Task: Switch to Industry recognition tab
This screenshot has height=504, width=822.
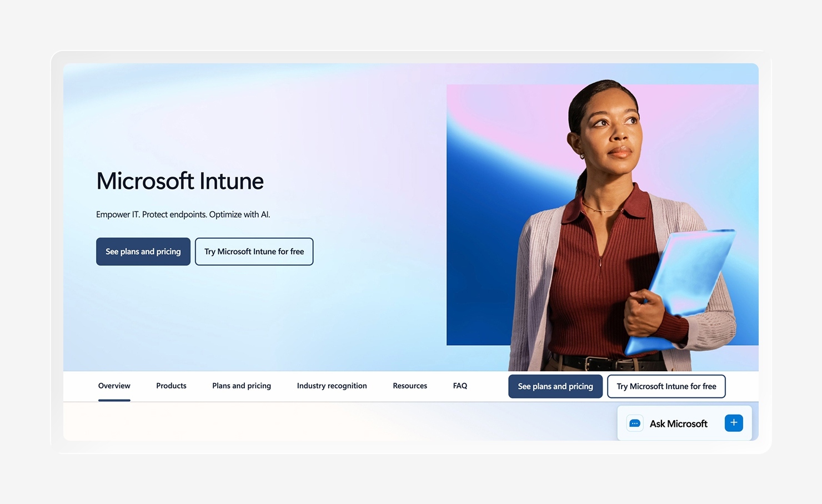Action: click(332, 386)
